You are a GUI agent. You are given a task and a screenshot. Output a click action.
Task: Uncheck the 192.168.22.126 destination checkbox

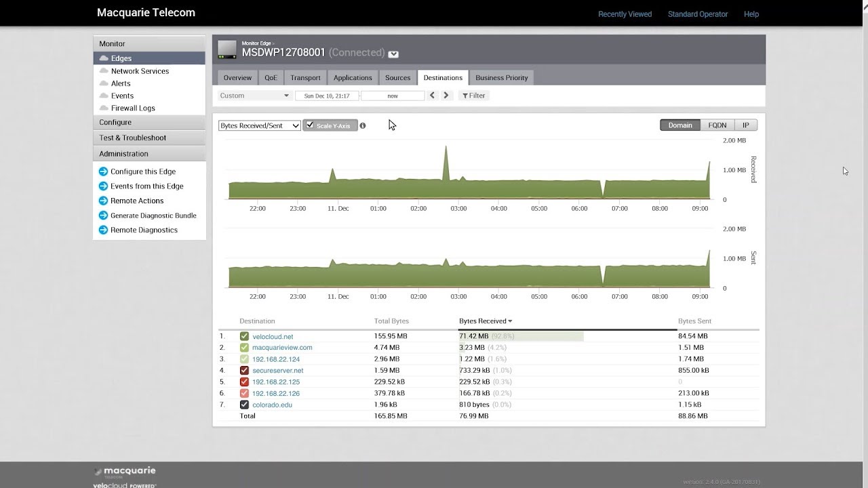click(244, 393)
